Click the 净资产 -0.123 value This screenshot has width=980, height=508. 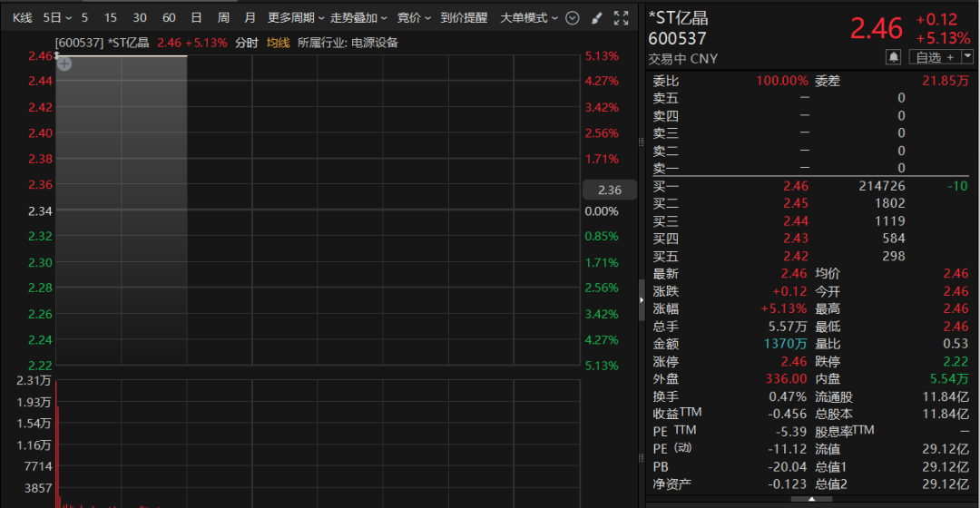tap(788, 484)
